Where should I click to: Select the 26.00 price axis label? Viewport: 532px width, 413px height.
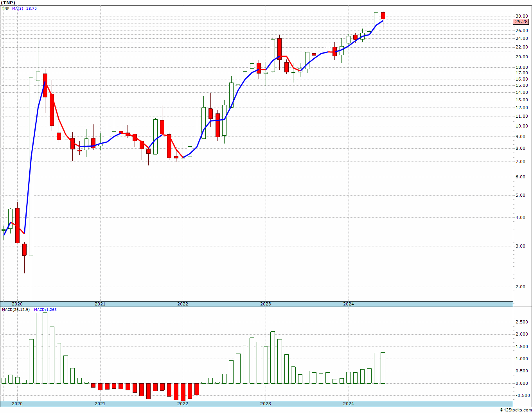521,31
